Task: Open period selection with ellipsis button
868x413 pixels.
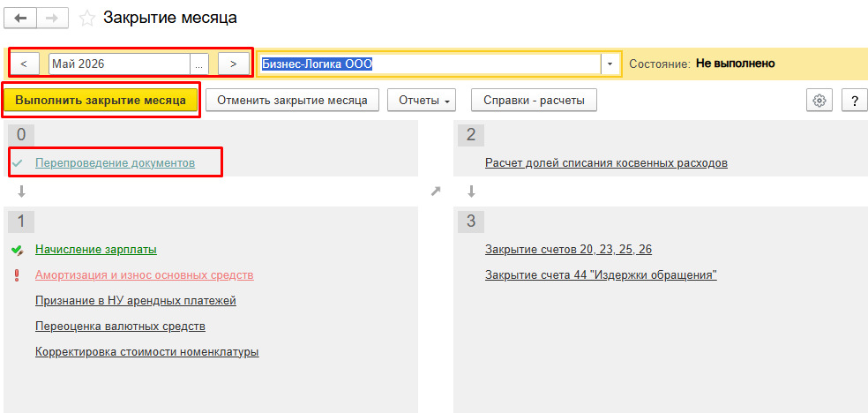Action: coord(199,64)
